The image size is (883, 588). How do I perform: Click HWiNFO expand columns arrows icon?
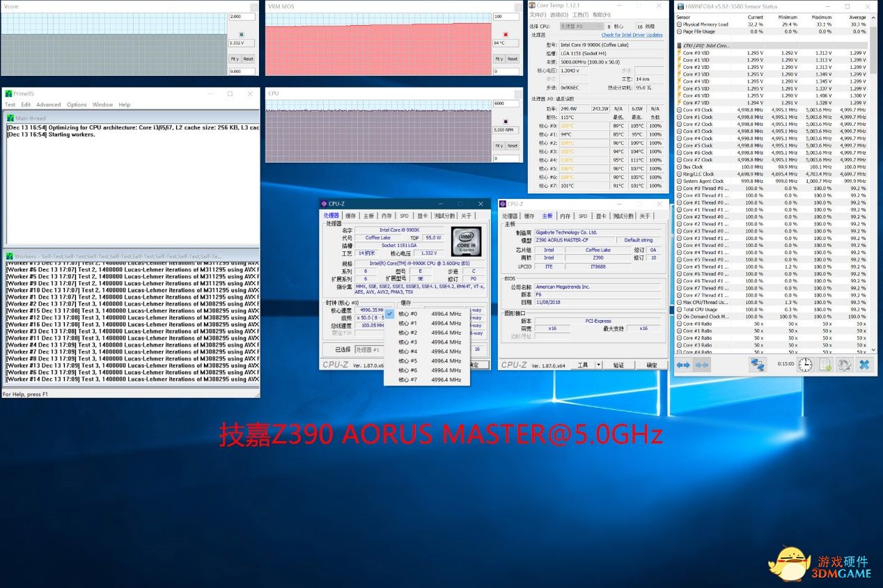(683, 365)
